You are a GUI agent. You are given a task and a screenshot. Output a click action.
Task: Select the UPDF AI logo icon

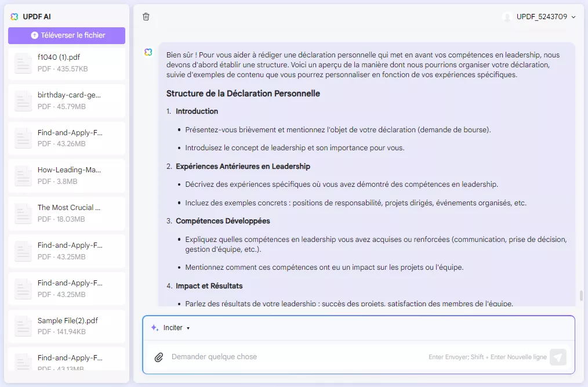click(x=14, y=17)
